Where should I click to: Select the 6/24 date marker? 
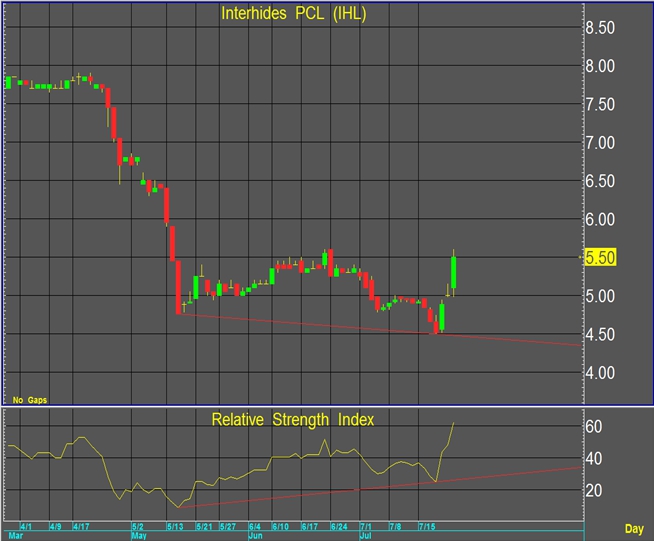pyautogui.click(x=339, y=526)
